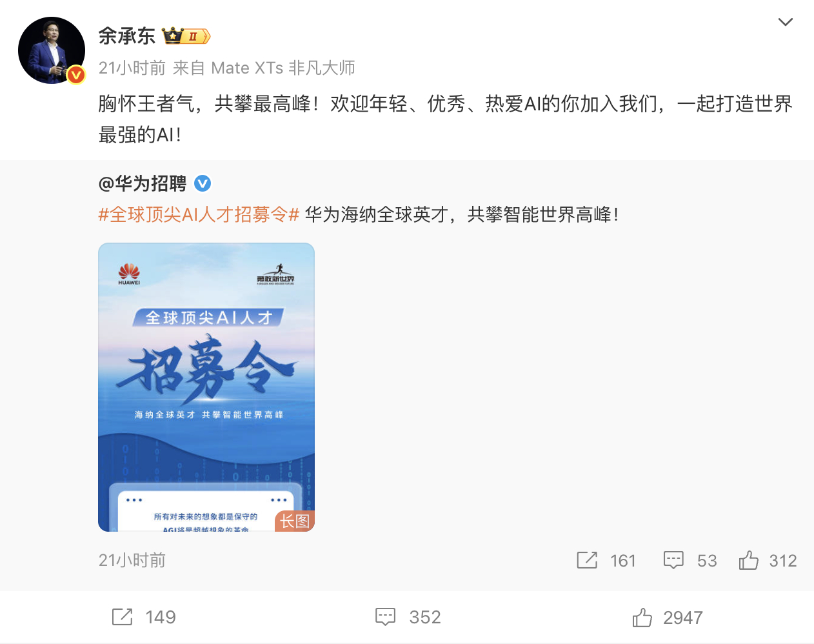
Task: Open the 长图 long-image tag on the poster
Action: point(295,521)
